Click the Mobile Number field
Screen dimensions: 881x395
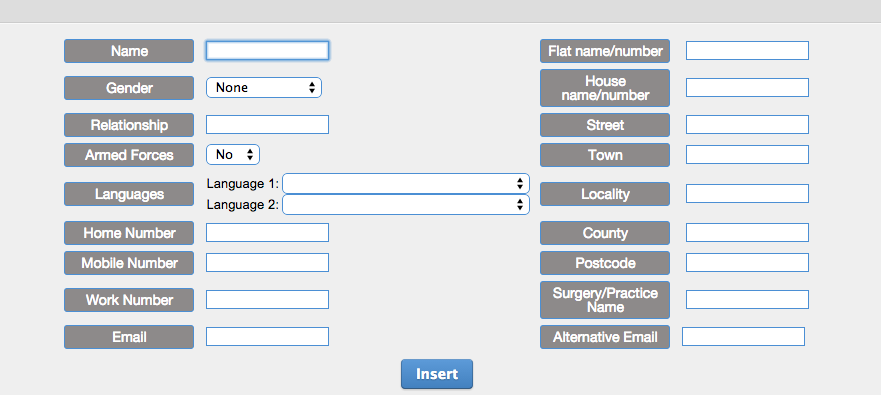coord(267,262)
